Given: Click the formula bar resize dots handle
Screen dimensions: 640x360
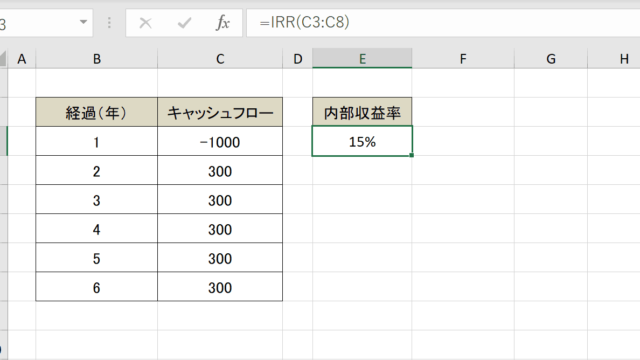Looking at the screenshot, I should pos(109,23).
